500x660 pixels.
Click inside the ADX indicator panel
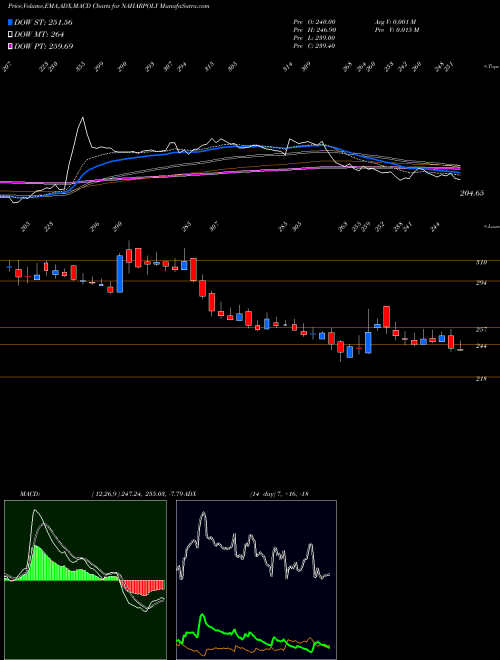256,579
